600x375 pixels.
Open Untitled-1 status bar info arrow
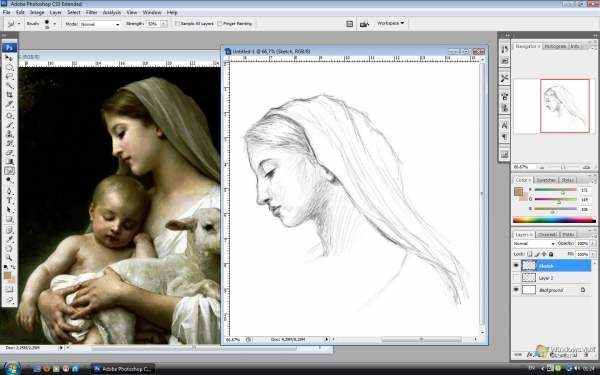[x=326, y=339]
